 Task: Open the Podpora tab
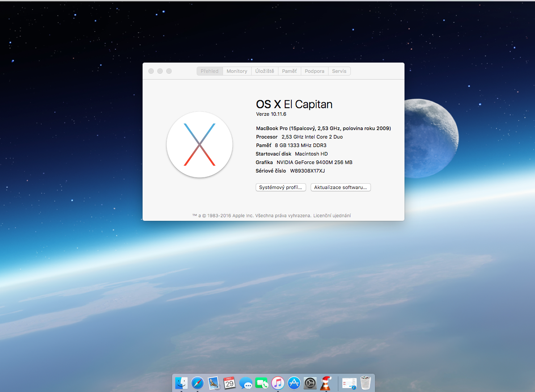click(315, 71)
